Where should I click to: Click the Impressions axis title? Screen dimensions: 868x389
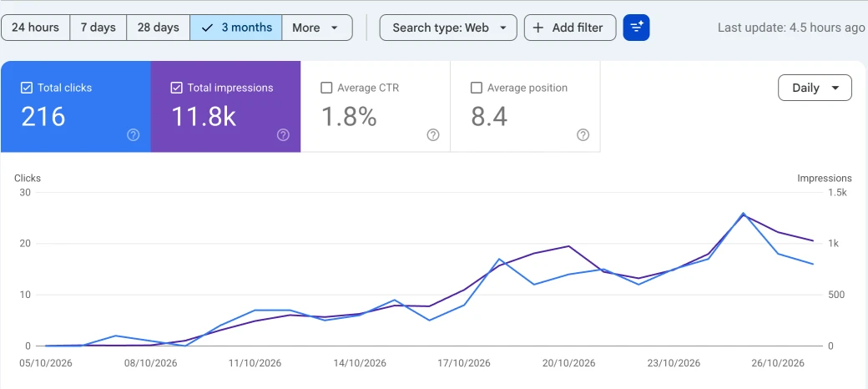tap(825, 178)
